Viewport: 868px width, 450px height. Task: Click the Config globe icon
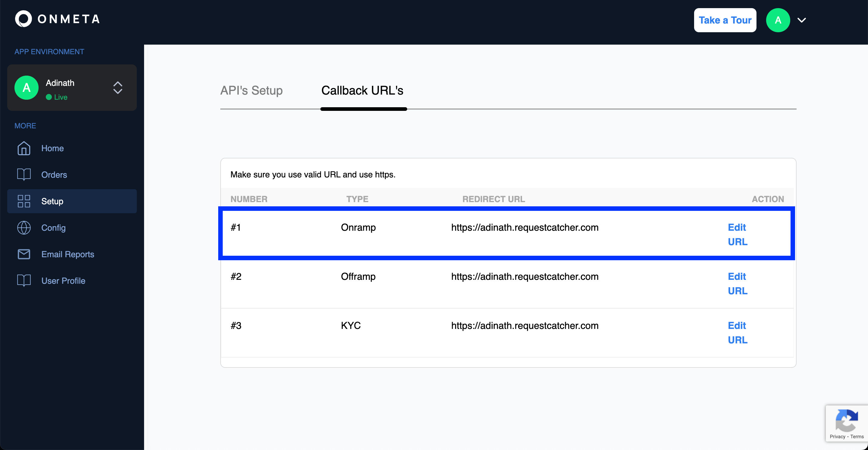[x=24, y=228]
